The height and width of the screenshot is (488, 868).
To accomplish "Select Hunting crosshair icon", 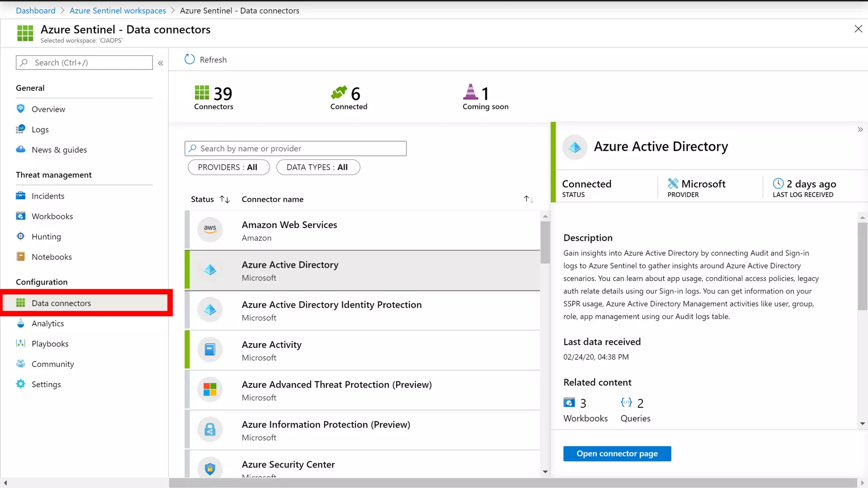I will pos(20,236).
